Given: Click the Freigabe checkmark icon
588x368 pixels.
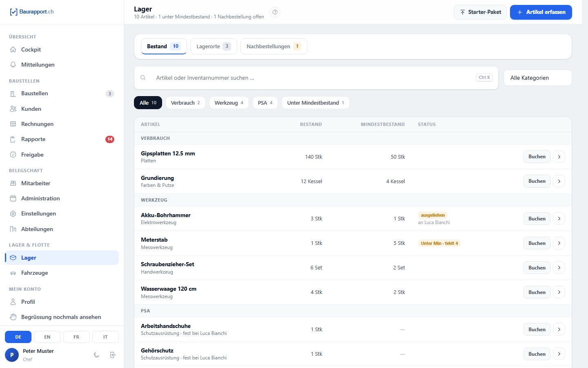Looking at the screenshot, I should (13, 155).
